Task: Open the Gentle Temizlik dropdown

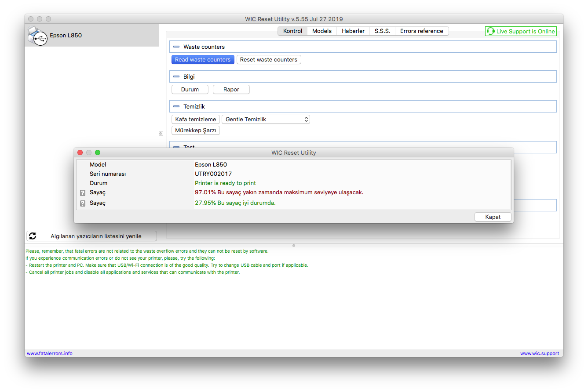Action: click(x=266, y=119)
